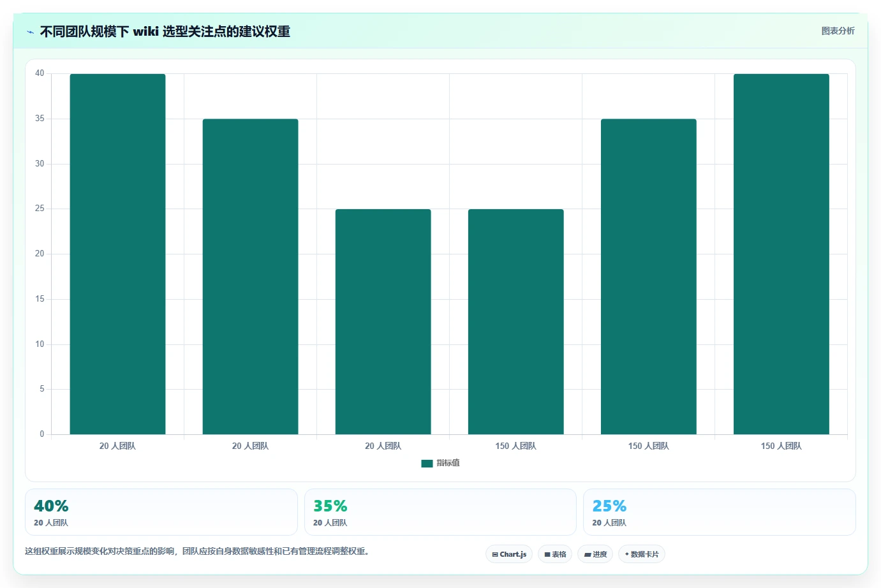
Task: Click the 20 人团队 bar reaching 40
Action: [x=117, y=254]
